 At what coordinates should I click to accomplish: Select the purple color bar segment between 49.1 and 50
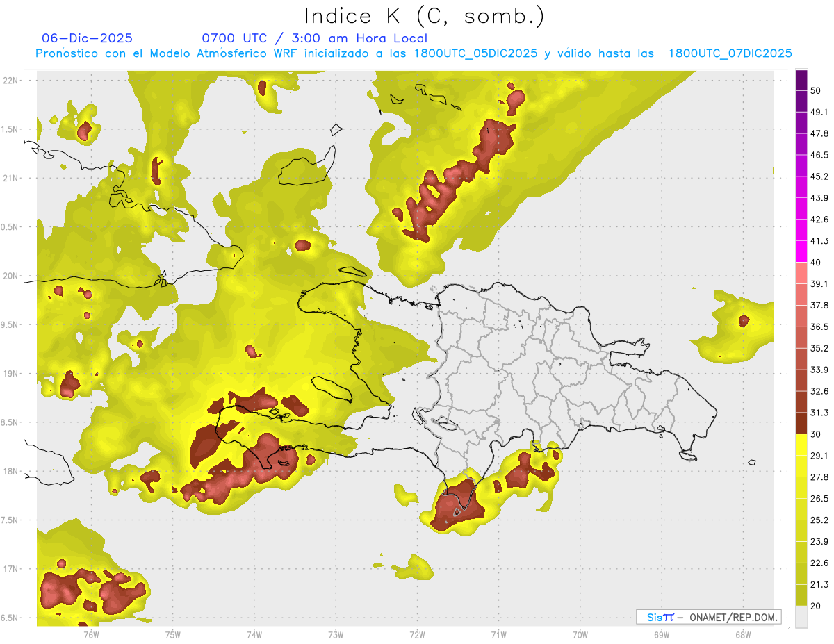(x=801, y=101)
